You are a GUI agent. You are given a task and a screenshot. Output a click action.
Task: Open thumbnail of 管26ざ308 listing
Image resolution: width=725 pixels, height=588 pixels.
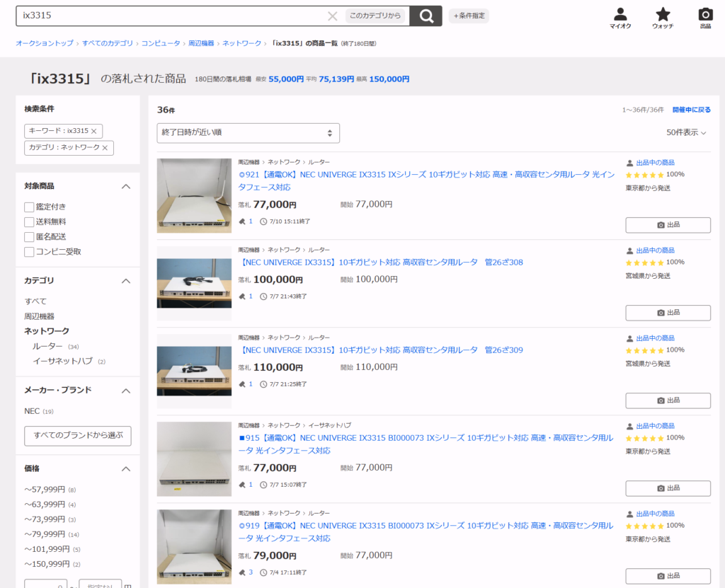pos(194,283)
